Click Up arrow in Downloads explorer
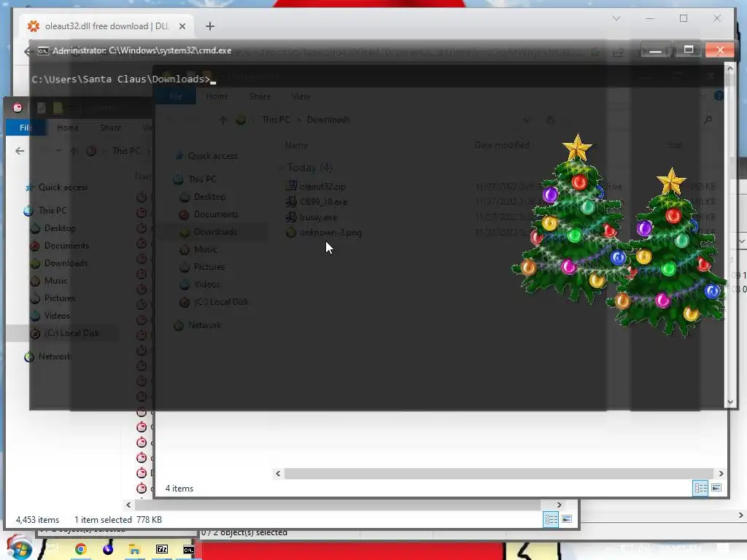 coord(222,120)
